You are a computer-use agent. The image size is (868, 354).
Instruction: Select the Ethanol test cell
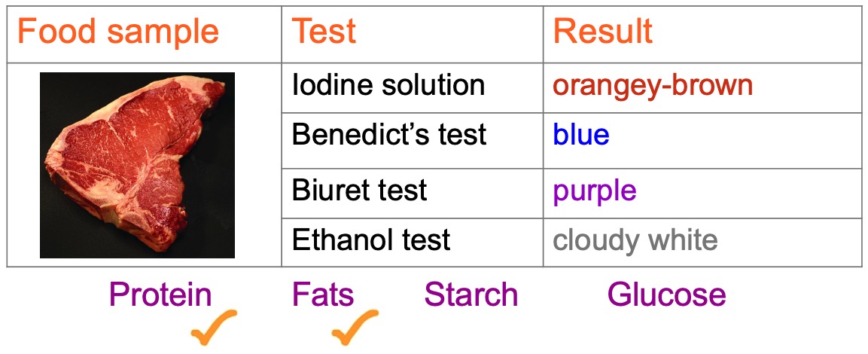[371, 240]
